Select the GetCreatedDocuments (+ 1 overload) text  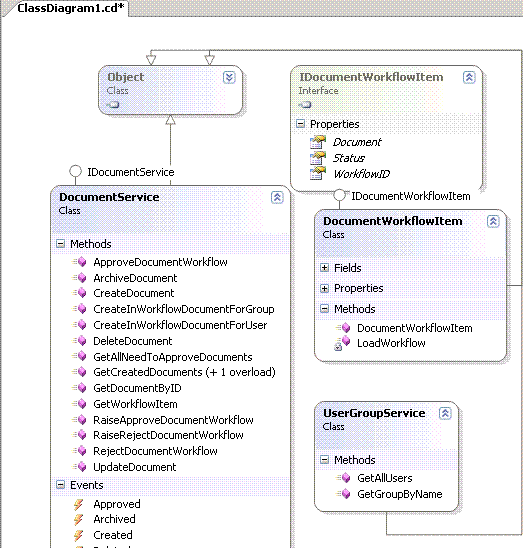[184, 372]
